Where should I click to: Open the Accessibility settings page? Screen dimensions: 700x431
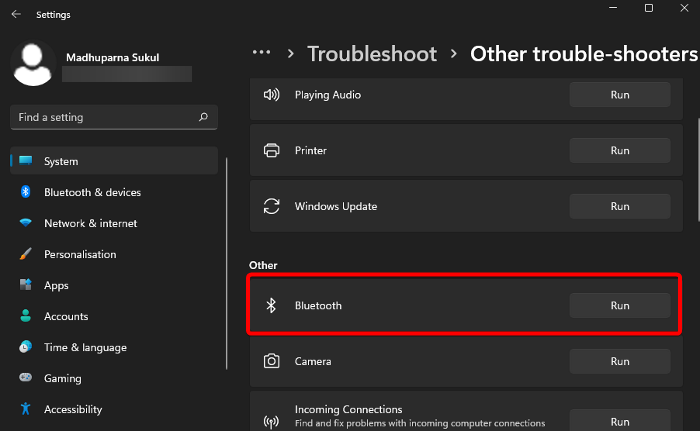[73, 409]
